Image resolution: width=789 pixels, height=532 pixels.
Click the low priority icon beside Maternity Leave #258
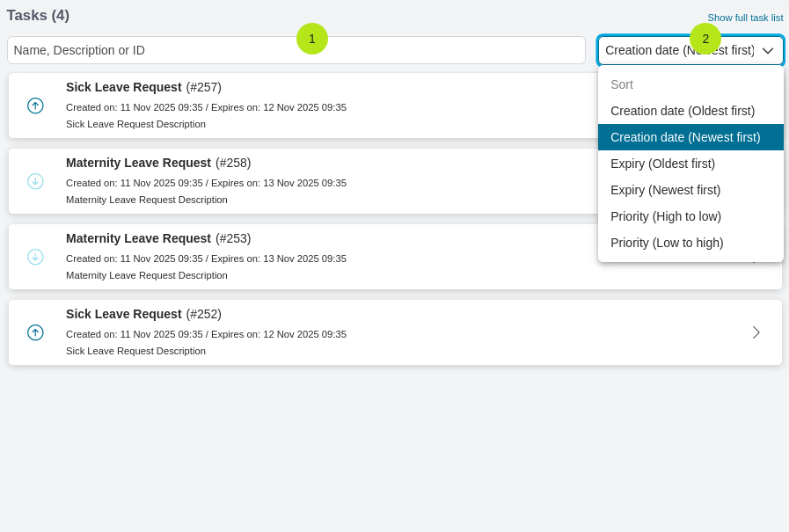point(35,181)
